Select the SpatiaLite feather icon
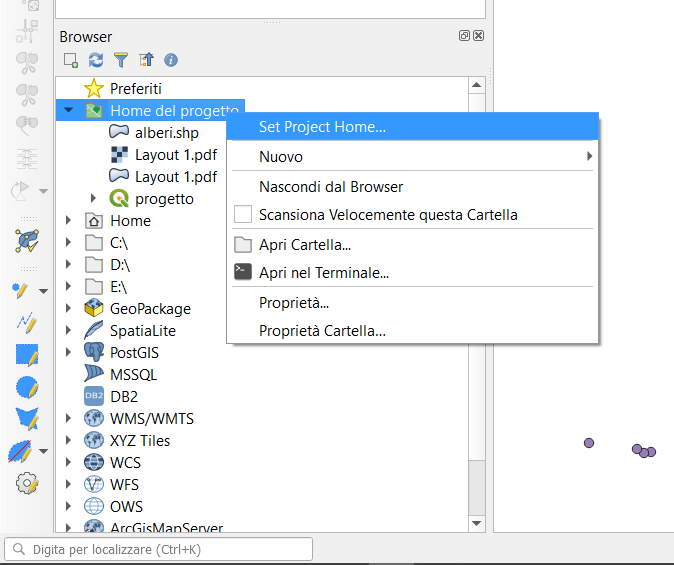Screen dimensions: 674x565 coord(94,331)
